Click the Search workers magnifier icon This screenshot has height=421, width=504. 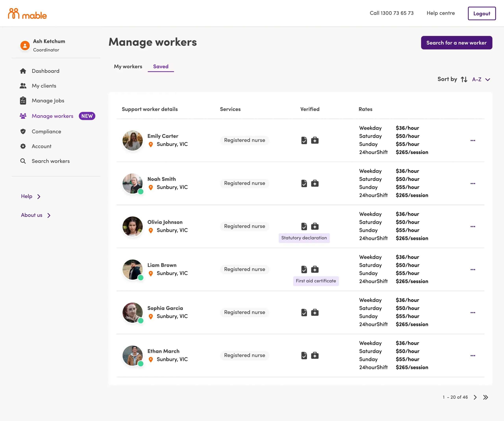pyautogui.click(x=23, y=161)
